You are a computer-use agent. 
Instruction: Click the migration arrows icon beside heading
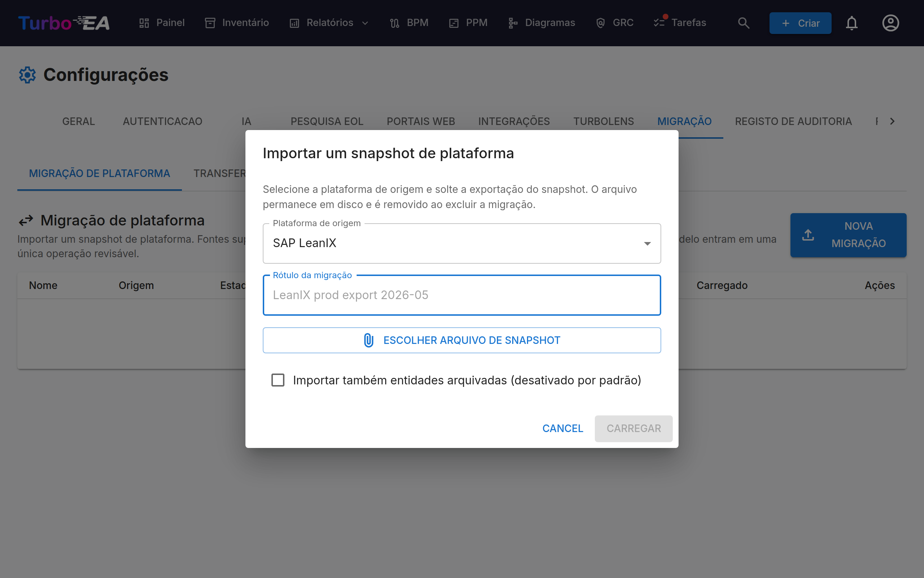coord(26,221)
